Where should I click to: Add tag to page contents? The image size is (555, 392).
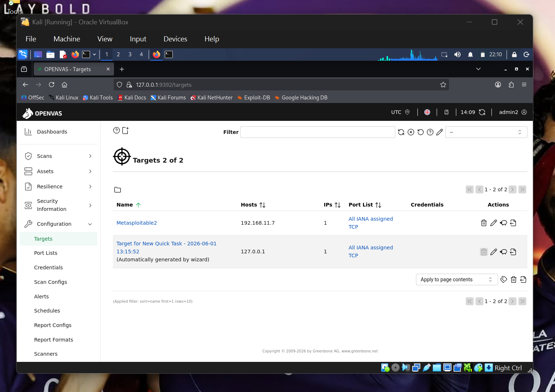click(504, 279)
